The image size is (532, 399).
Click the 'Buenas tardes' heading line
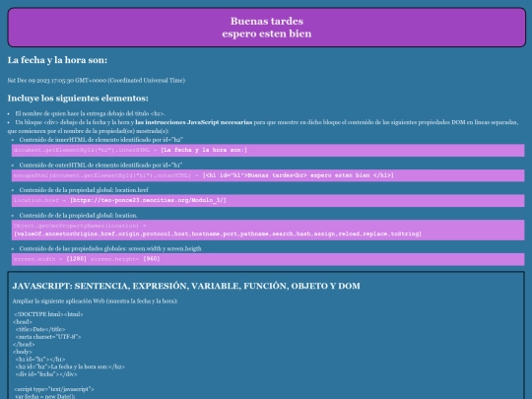(267, 21)
